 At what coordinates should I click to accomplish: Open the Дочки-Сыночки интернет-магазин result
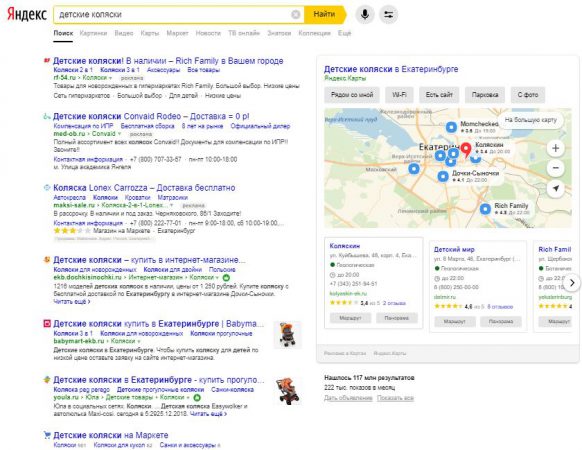(149, 260)
